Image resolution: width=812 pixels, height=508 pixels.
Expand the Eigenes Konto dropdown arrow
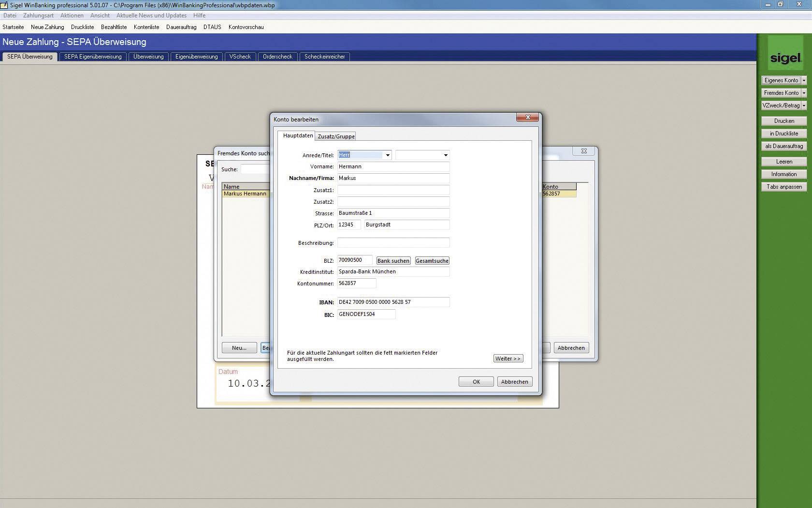pyautogui.click(x=804, y=80)
